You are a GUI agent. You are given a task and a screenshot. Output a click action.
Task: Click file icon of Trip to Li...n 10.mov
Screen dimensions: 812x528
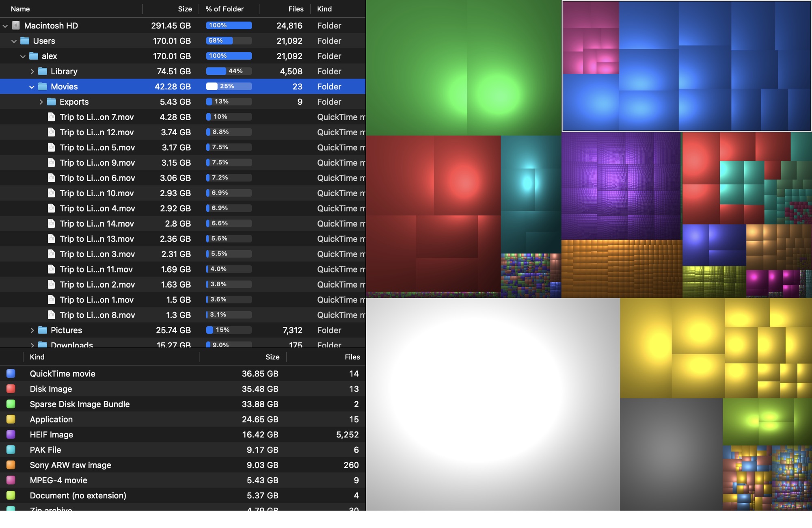click(51, 193)
